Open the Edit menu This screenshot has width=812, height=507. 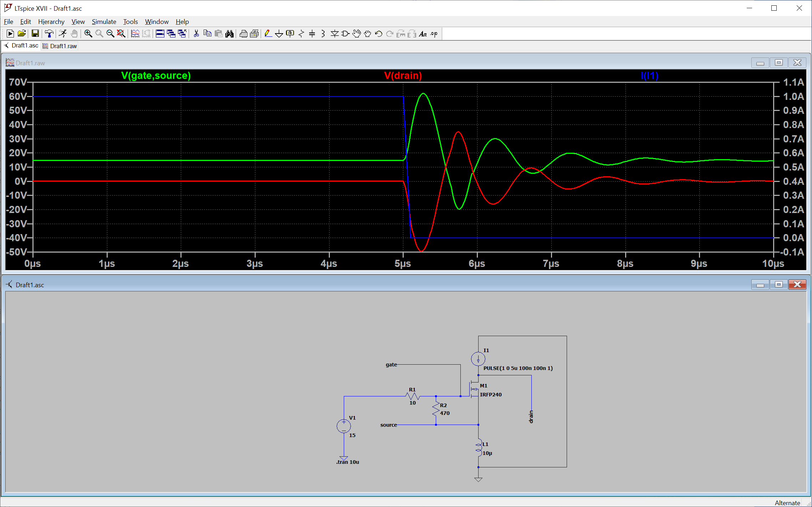(x=26, y=22)
